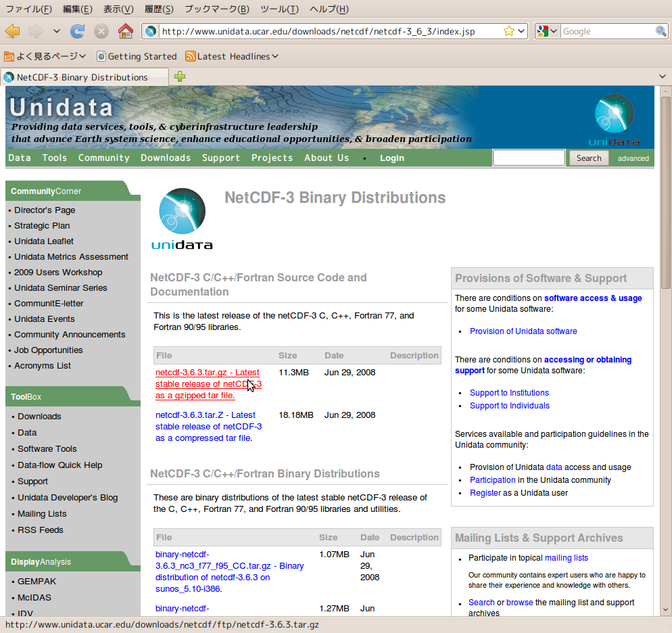The height and width of the screenshot is (633, 672).
Task: Download the sunos_5.10-i386 binary distribution
Action: pos(229,571)
